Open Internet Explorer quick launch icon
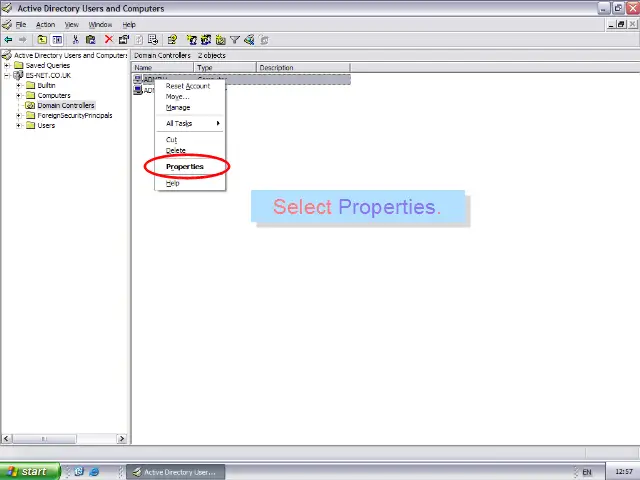 pos(94,472)
